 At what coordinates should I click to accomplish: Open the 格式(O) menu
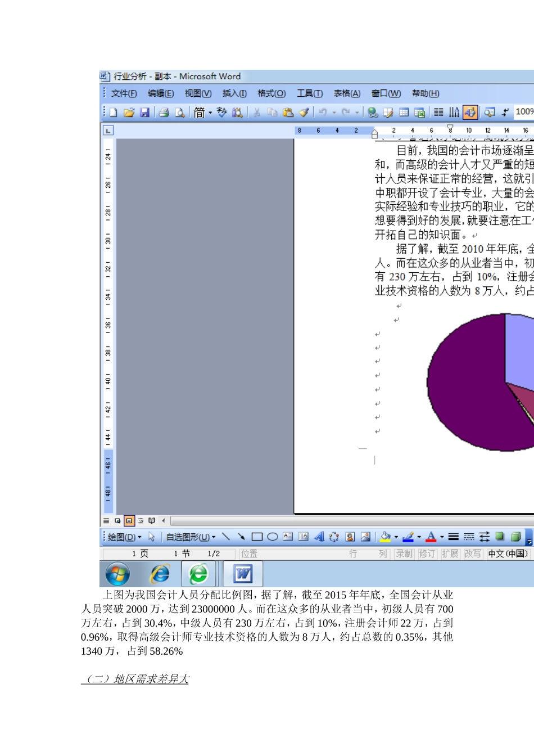click(271, 93)
